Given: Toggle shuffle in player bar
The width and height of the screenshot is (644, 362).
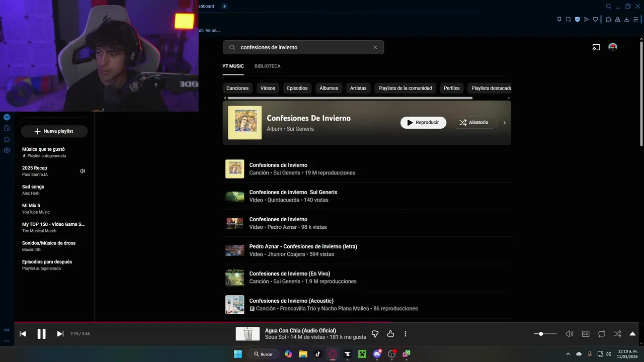Looking at the screenshot, I should 617,334.
